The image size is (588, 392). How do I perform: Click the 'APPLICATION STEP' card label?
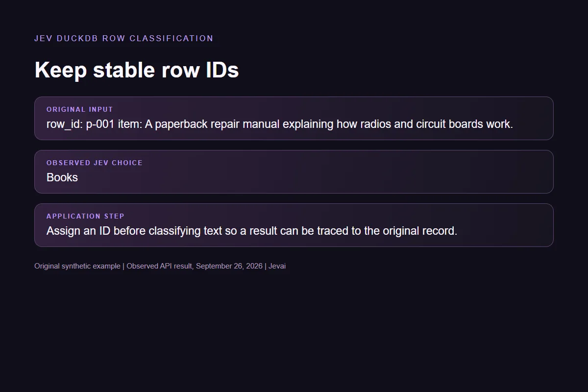pos(85,216)
